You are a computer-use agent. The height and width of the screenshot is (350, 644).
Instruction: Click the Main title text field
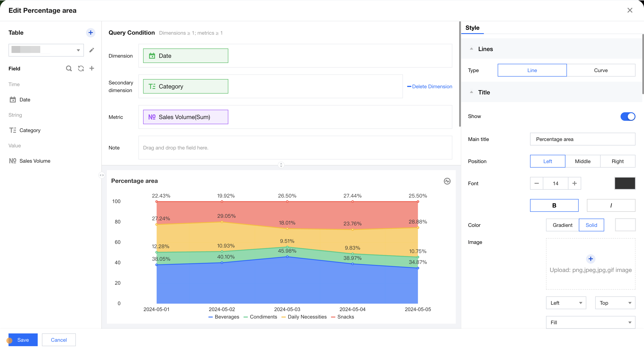[x=582, y=139]
